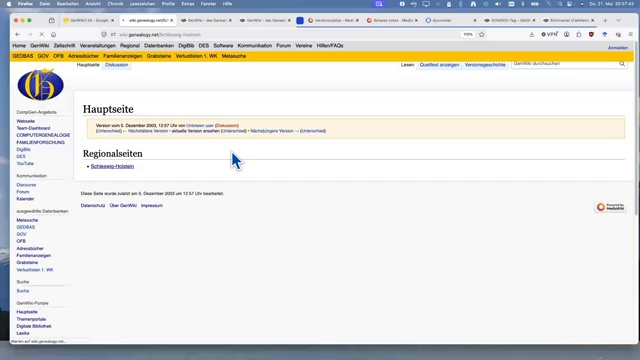Open the Firefox hamburger application menu
Screen dimensions: 640x360
[631, 35]
